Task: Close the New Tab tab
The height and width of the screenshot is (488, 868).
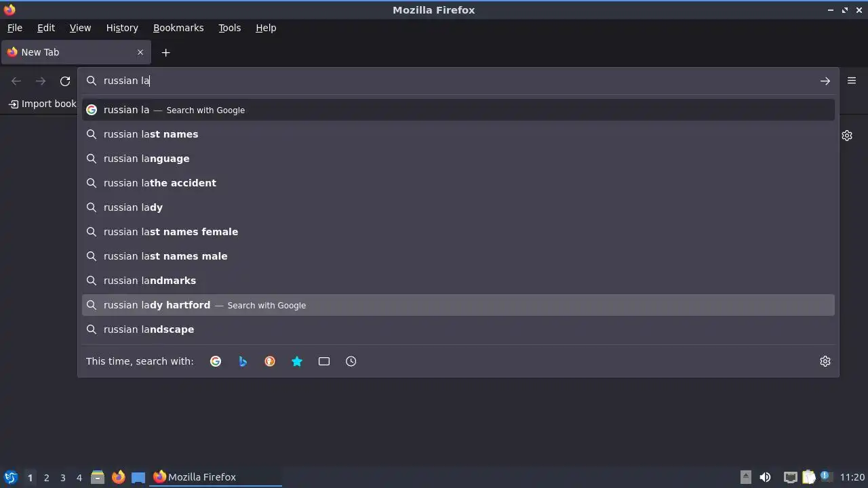Action: pos(140,52)
